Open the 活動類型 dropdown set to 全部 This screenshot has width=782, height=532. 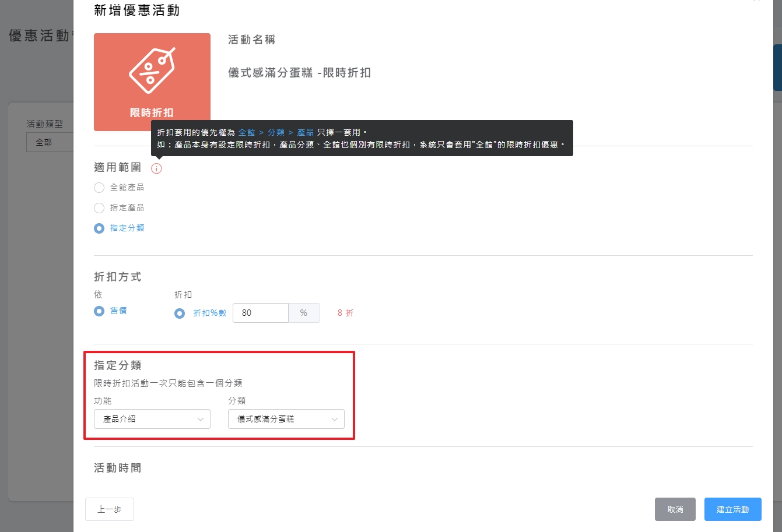coord(50,142)
